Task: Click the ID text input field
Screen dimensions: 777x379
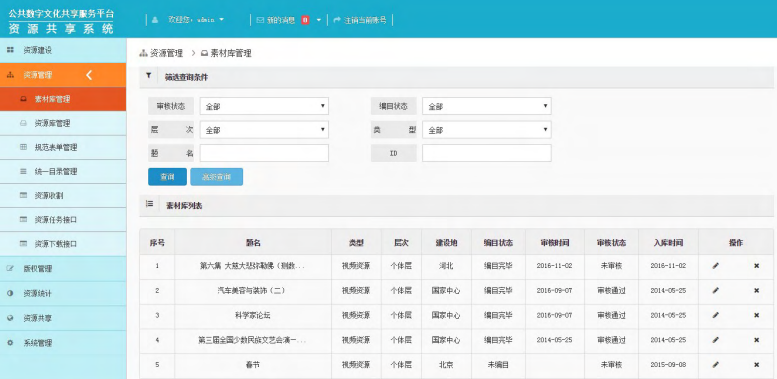Action: tap(487, 153)
